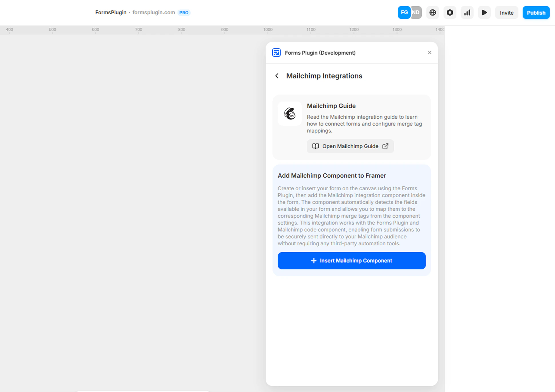Click the Mailchimp monkey logo
Viewport: 555px width, 392px height.
(290, 113)
